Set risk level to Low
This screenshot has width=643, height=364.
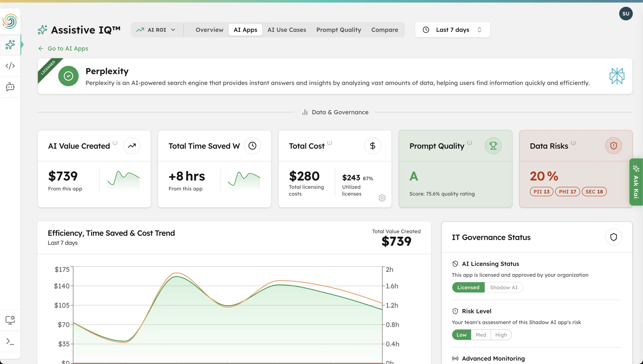pyautogui.click(x=461, y=335)
